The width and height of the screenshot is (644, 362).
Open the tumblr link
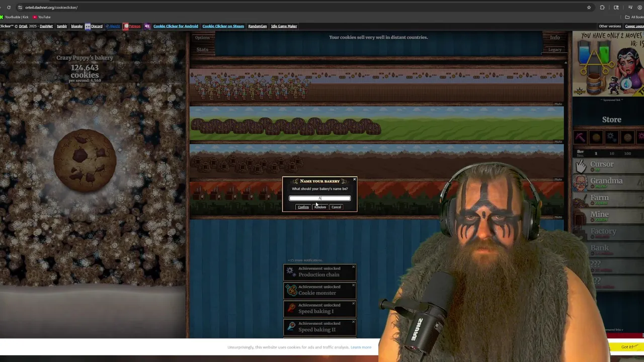pos(62,26)
